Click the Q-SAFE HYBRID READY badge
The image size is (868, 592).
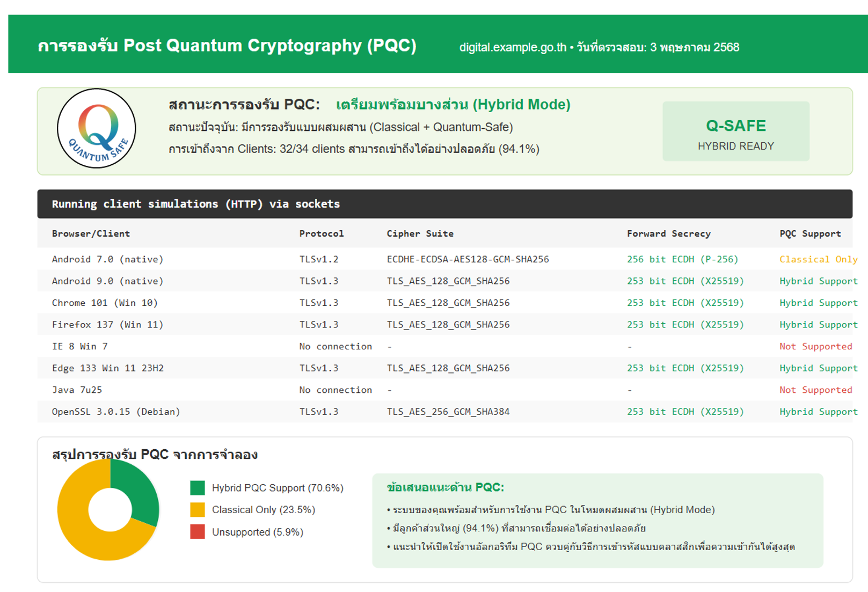click(735, 131)
